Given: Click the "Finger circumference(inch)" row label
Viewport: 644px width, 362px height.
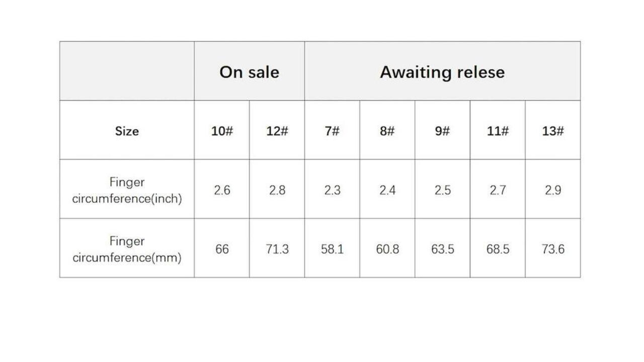Looking at the screenshot, I should coord(127,190).
